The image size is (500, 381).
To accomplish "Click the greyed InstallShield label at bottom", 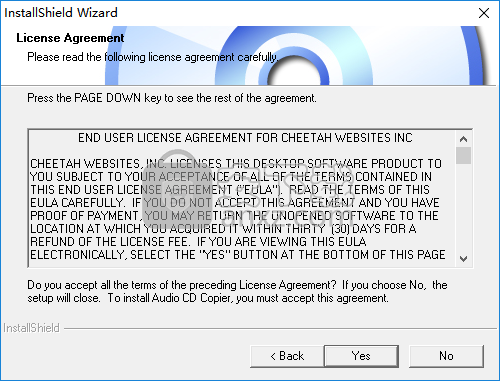I will pyautogui.click(x=31, y=328).
